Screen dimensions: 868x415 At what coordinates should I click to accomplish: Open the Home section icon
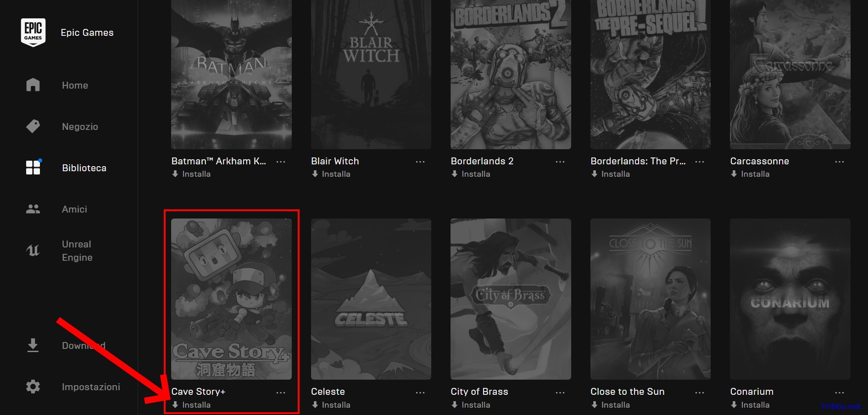33,85
